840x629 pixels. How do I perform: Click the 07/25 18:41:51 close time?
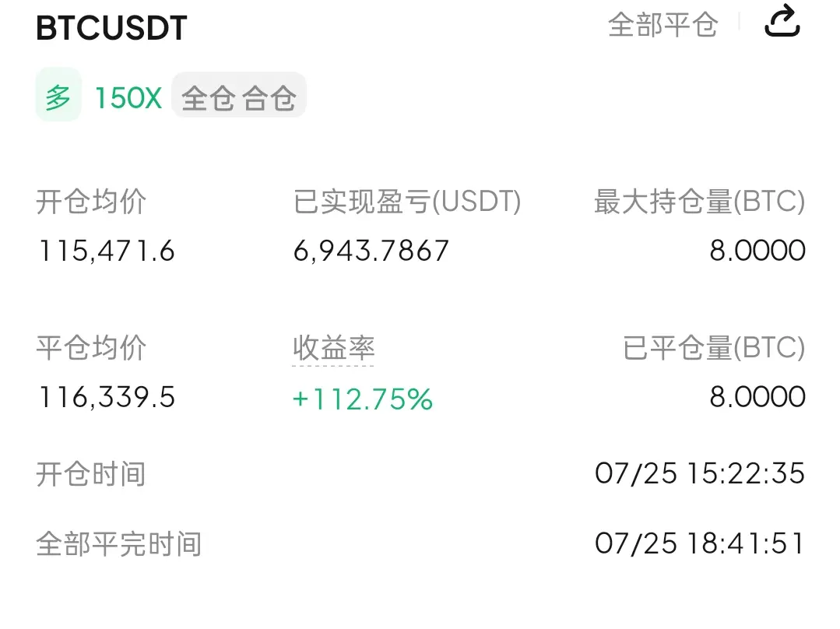pos(700,543)
